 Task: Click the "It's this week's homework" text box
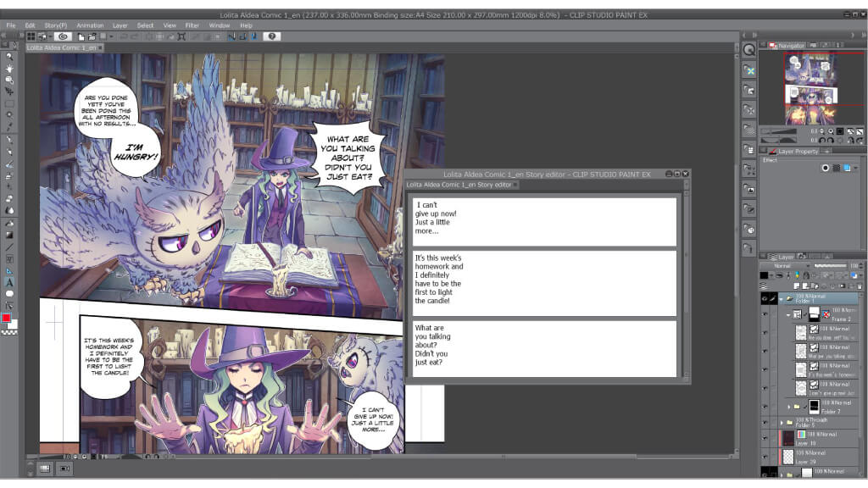tap(544, 280)
